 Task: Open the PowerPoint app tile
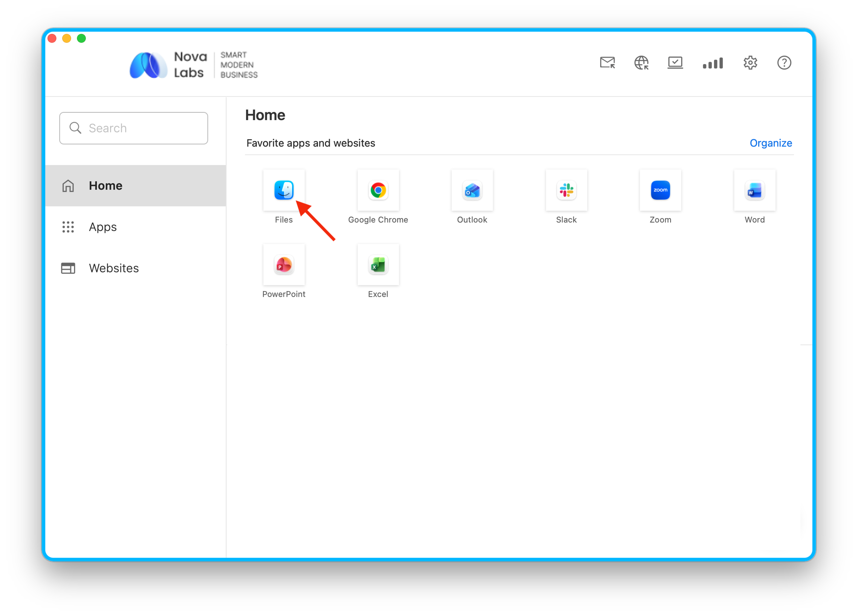coord(284,265)
